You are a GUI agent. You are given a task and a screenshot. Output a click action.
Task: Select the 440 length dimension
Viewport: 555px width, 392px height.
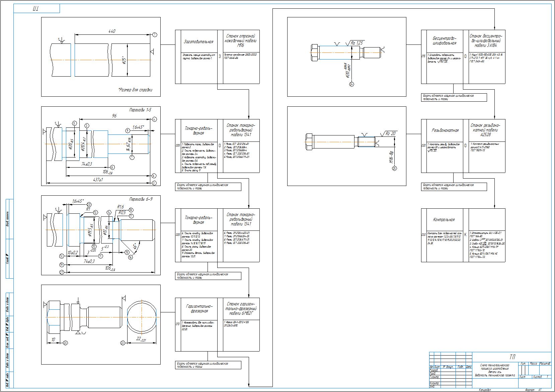point(112,31)
